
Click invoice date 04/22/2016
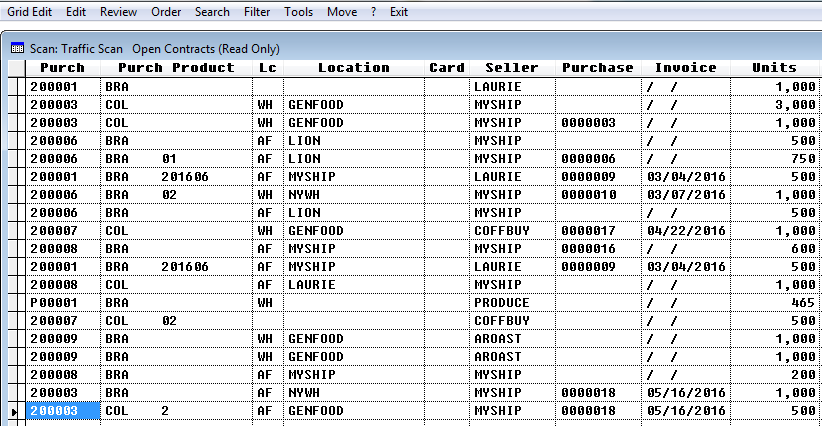tap(686, 231)
